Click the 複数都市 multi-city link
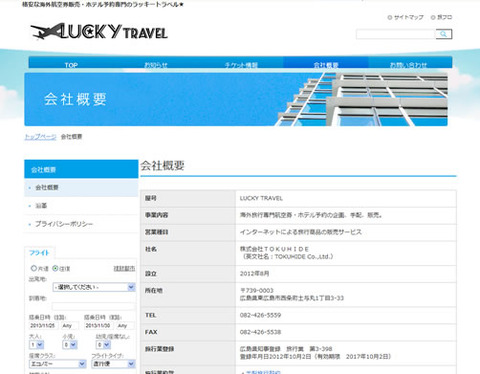480x374 pixels. [124, 268]
